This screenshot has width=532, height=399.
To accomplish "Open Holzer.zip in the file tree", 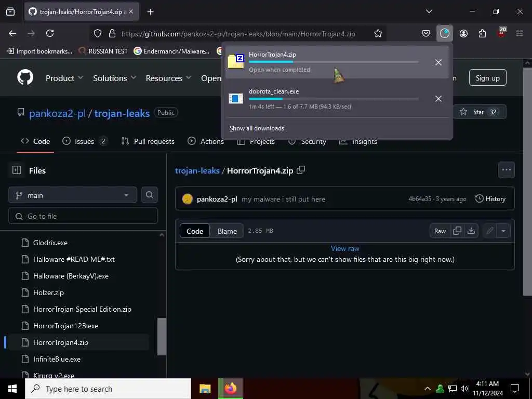I will point(48,292).
